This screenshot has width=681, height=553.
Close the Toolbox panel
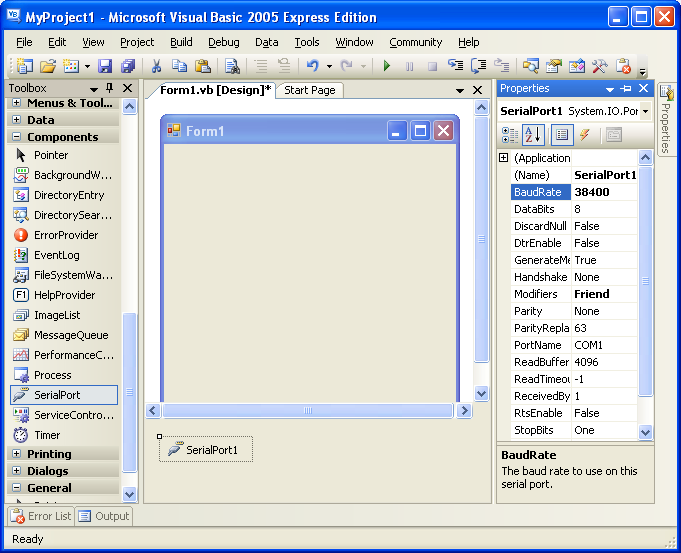(128, 88)
